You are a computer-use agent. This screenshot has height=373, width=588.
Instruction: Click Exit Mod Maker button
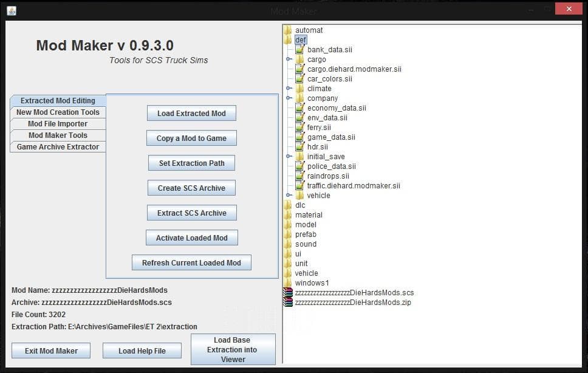click(51, 351)
